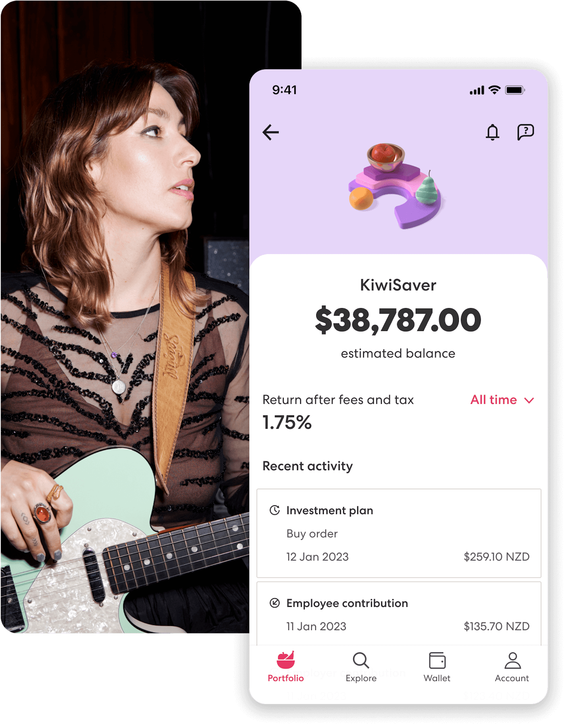
Task: Click the chevron beside All time
Action: click(x=529, y=400)
